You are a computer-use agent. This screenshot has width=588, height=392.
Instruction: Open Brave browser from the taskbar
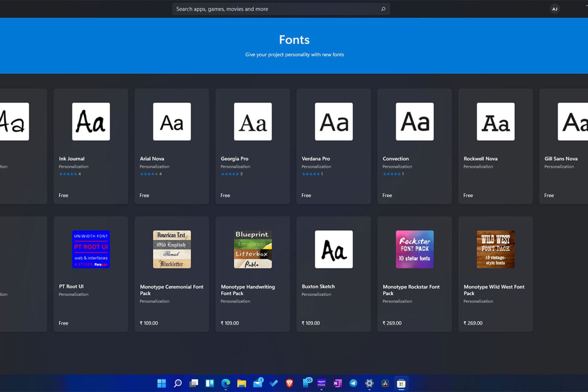pos(289,383)
